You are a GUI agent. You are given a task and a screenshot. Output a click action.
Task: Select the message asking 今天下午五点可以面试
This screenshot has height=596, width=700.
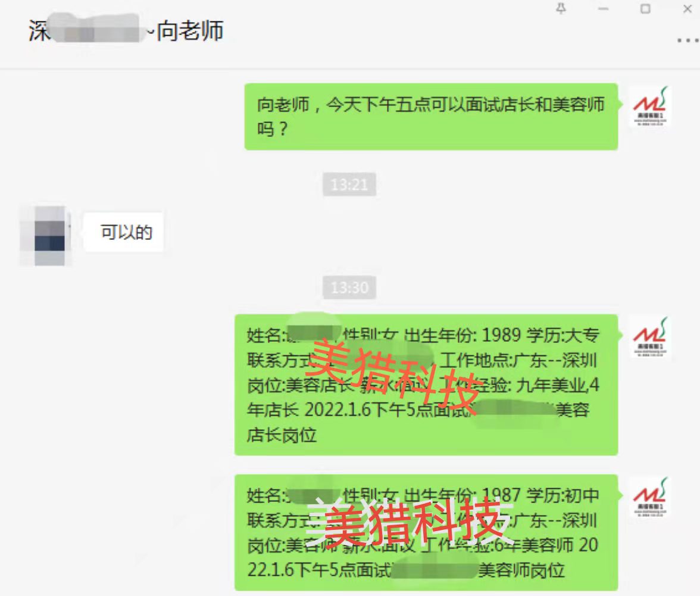pos(431,117)
